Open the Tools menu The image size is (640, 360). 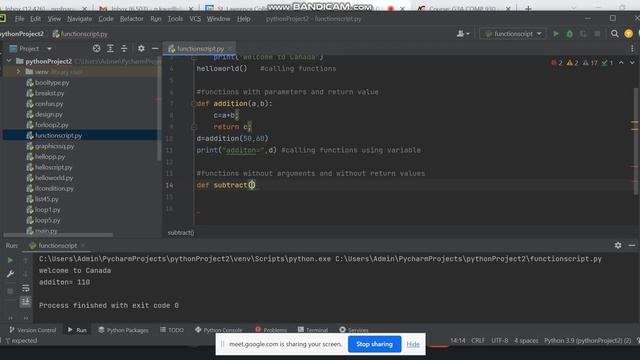pos(175,19)
